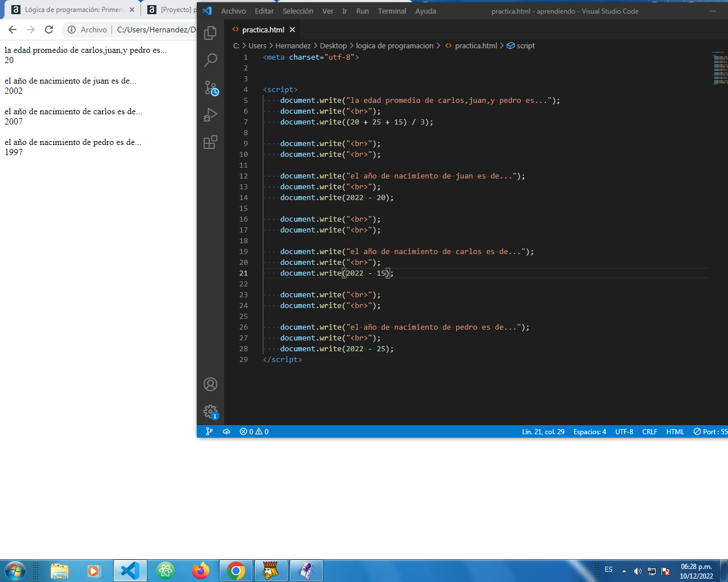Click 'logica de programacion' breadcrumb
The height and width of the screenshot is (582, 728).
click(x=395, y=45)
